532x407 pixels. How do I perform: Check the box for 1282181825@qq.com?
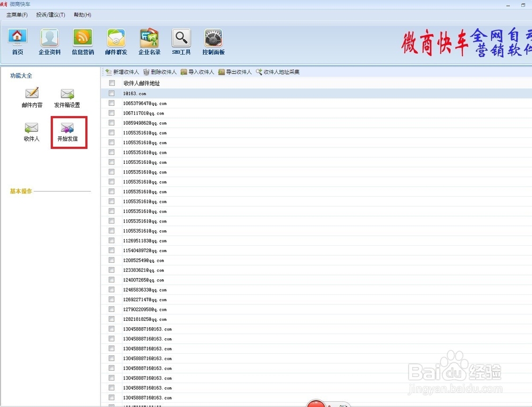click(112, 319)
